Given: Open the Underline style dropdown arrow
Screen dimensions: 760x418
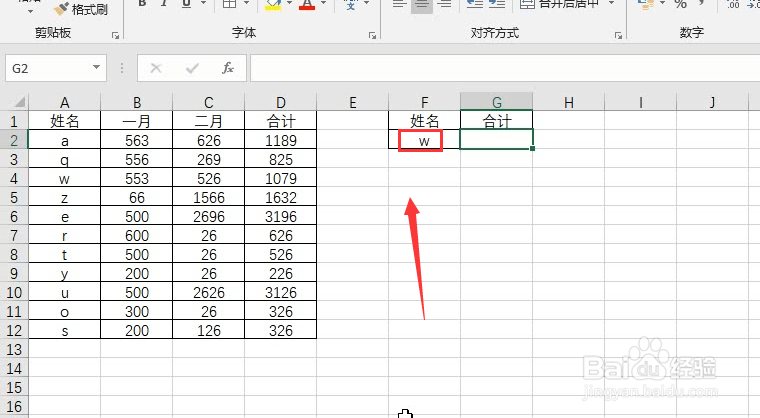Looking at the screenshot, I should pos(204,4).
